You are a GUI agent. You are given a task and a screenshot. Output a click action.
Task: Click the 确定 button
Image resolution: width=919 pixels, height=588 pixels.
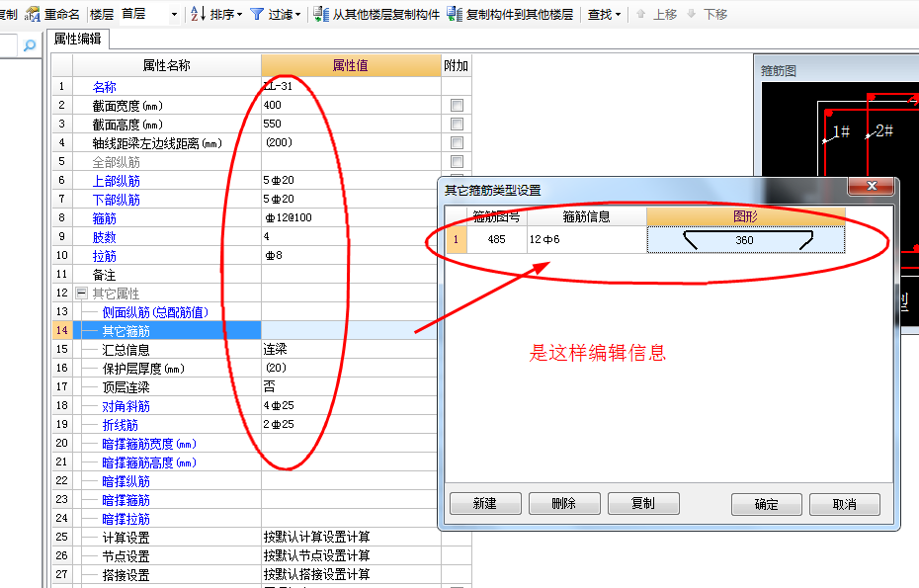766,504
